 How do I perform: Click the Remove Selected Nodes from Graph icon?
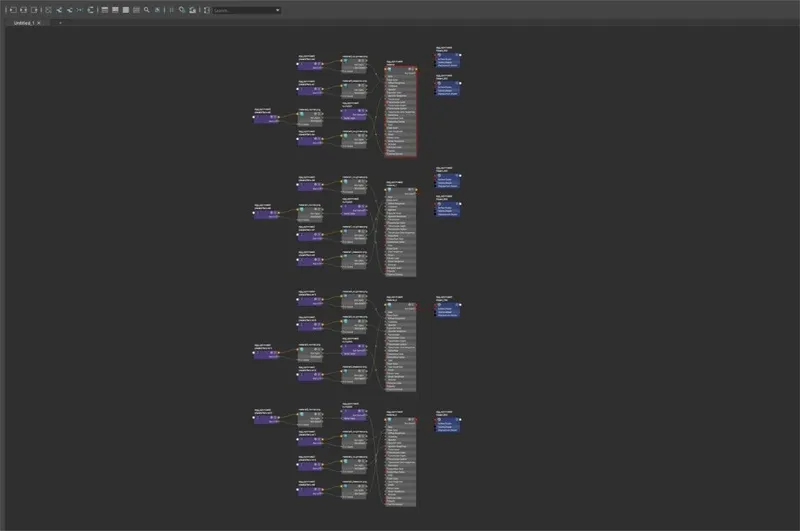[x=69, y=10]
